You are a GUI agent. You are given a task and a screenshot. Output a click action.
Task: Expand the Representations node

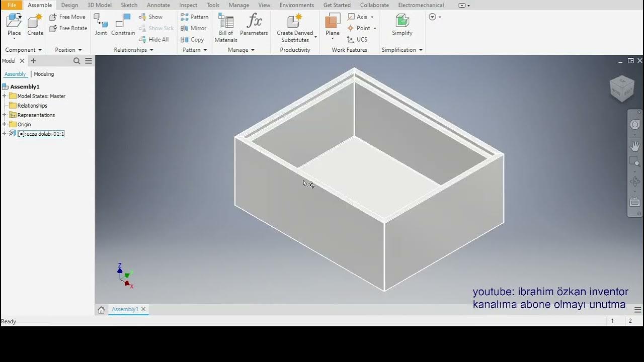(x=5, y=115)
